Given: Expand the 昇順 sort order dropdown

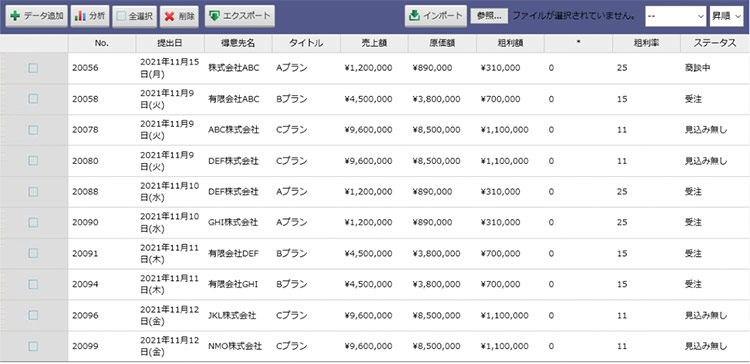Looking at the screenshot, I should 727,16.
